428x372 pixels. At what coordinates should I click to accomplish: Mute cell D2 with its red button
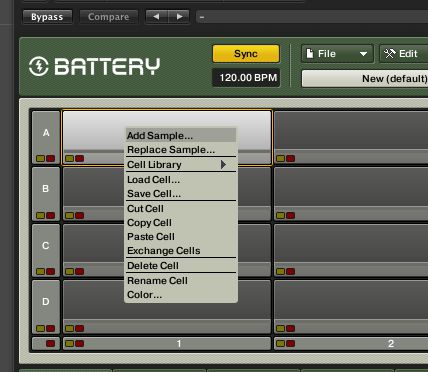pos(290,328)
